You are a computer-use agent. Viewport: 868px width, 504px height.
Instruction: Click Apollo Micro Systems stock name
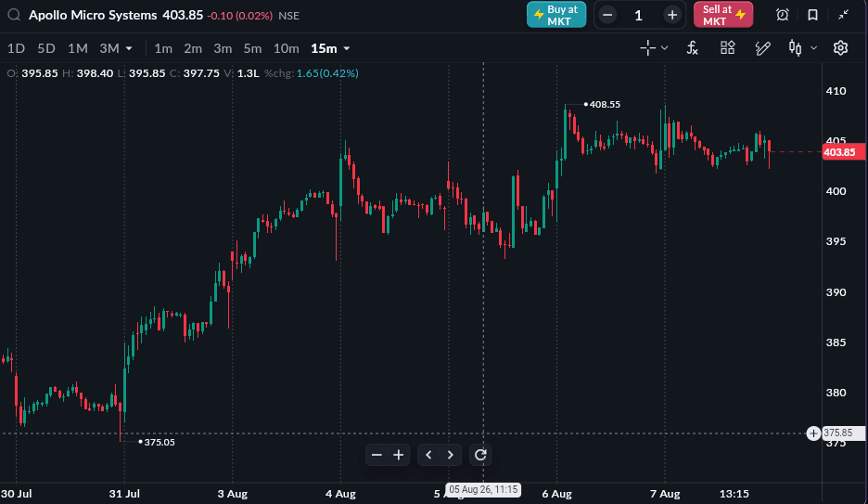93,16
